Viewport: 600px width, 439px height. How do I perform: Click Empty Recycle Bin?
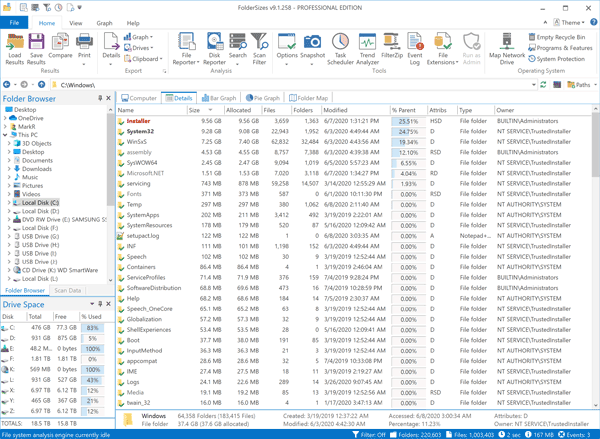pyautogui.click(x=557, y=37)
